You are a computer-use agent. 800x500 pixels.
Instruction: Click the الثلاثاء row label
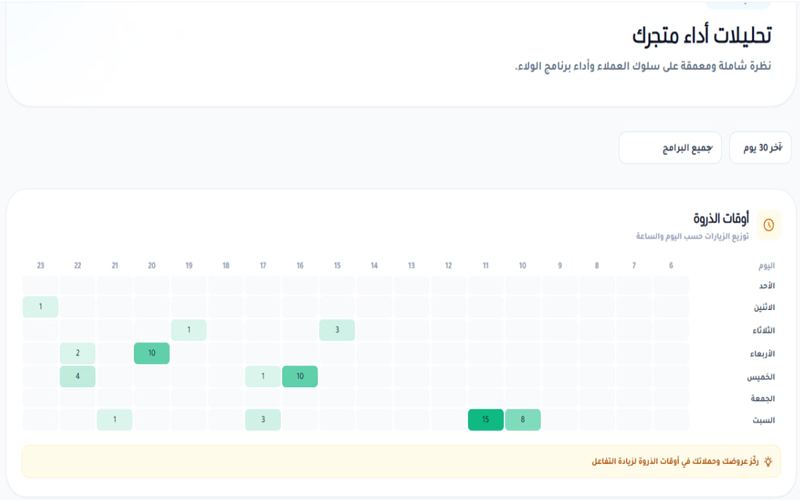[764, 331]
